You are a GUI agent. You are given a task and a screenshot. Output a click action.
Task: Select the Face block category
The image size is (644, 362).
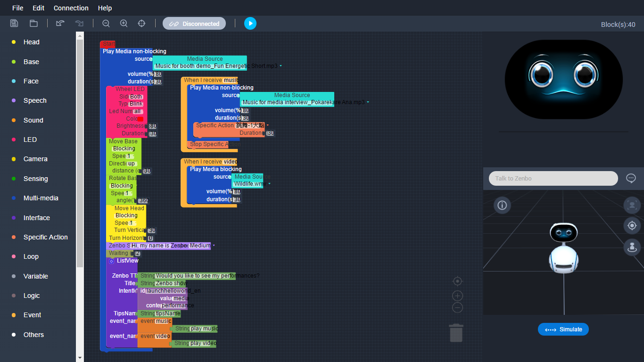[31, 81]
